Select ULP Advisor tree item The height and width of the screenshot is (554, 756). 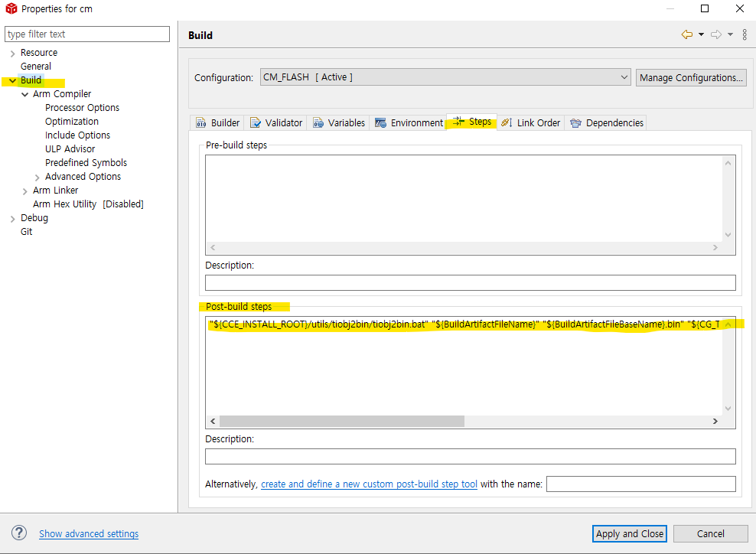[x=70, y=149]
